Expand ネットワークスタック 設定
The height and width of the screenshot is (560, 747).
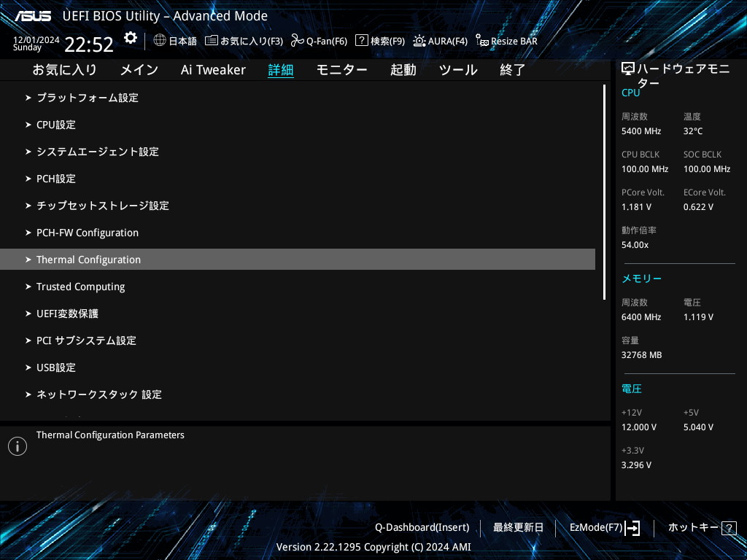pos(298,394)
